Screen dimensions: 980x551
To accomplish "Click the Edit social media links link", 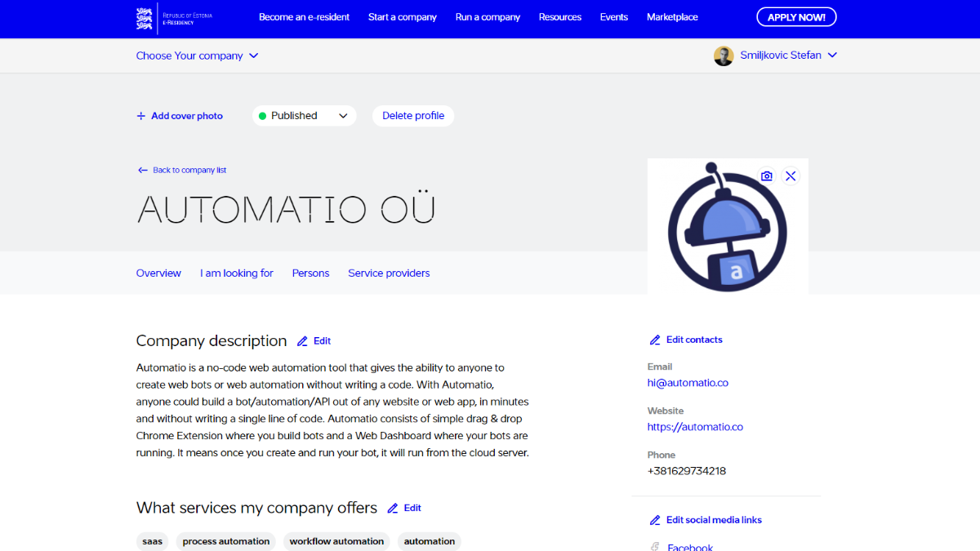I will [706, 520].
